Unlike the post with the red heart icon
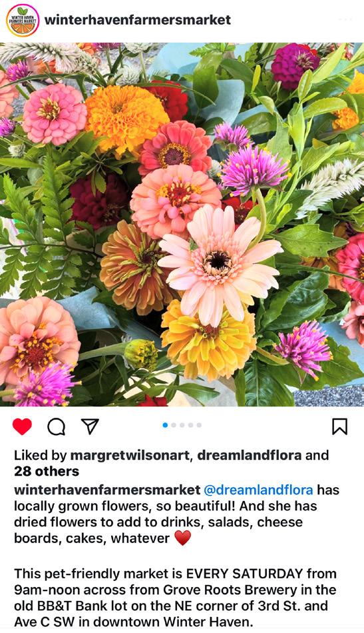364x633 pixels. click(22, 426)
